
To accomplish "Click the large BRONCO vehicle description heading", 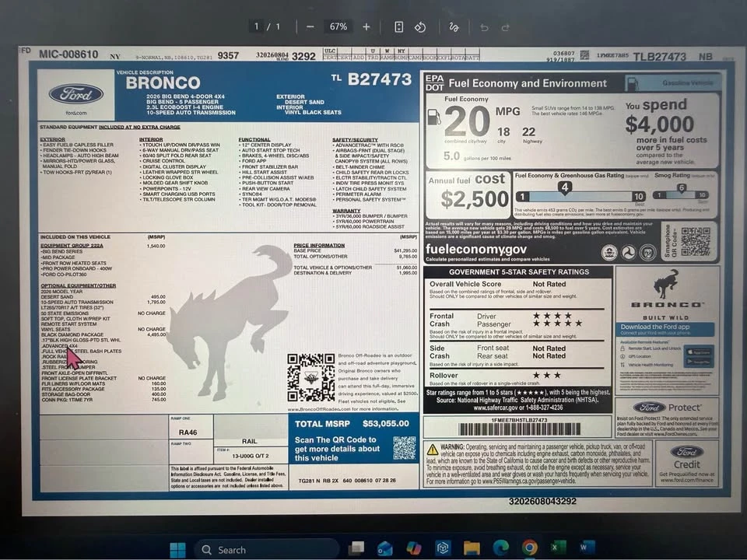I will click(163, 83).
